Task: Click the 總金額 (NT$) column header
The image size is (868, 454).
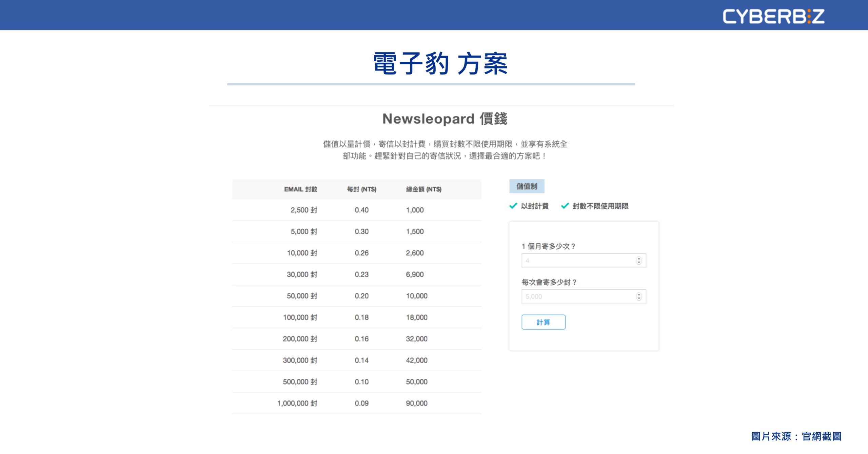Action: [423, 189]
